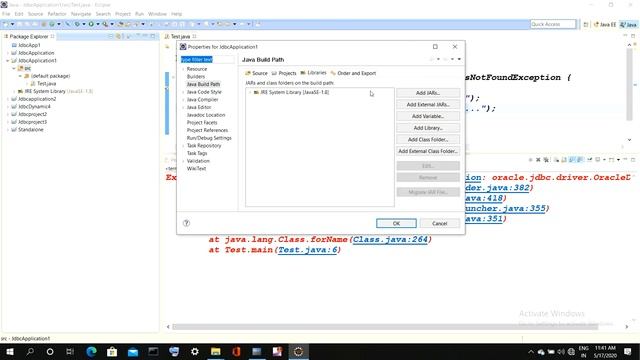
Task: Open Settings gear from taskbar
Action: [x=195, y=351]
